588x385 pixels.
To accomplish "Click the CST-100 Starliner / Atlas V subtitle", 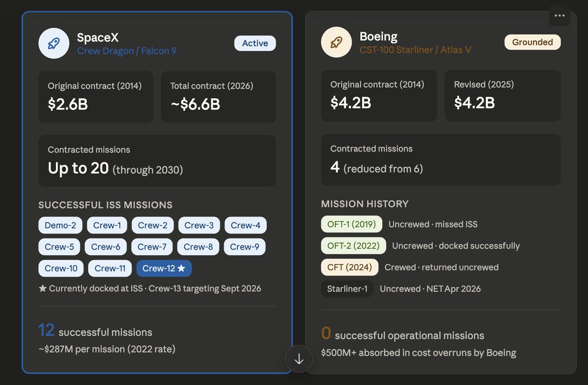I will pos(416,49).
